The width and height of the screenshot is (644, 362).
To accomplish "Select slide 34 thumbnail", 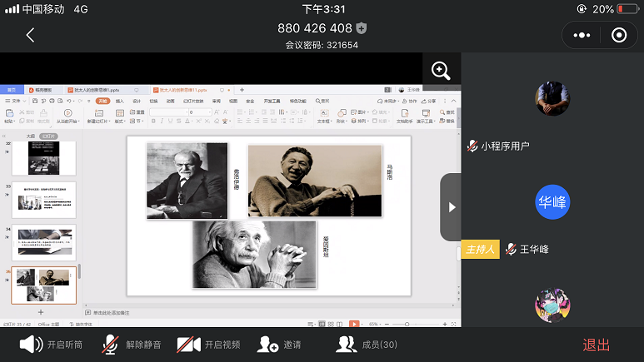I will pos(44,242).
